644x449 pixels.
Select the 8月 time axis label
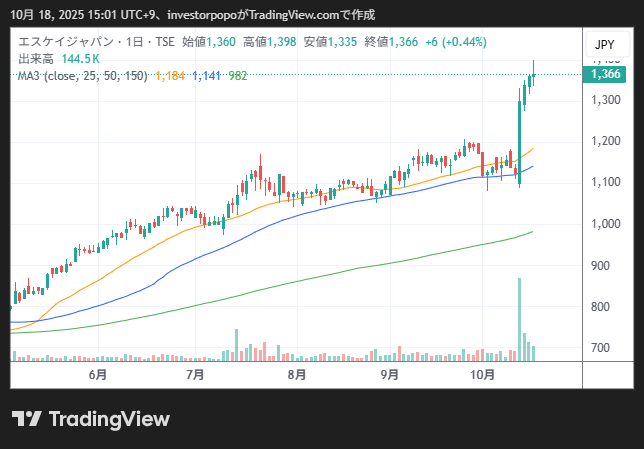296,375
